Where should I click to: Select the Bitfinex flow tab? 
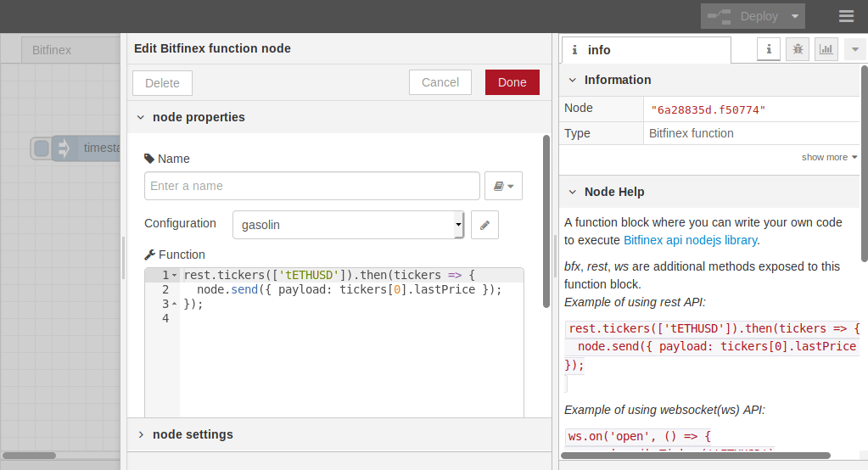click(x=52, y=50)
